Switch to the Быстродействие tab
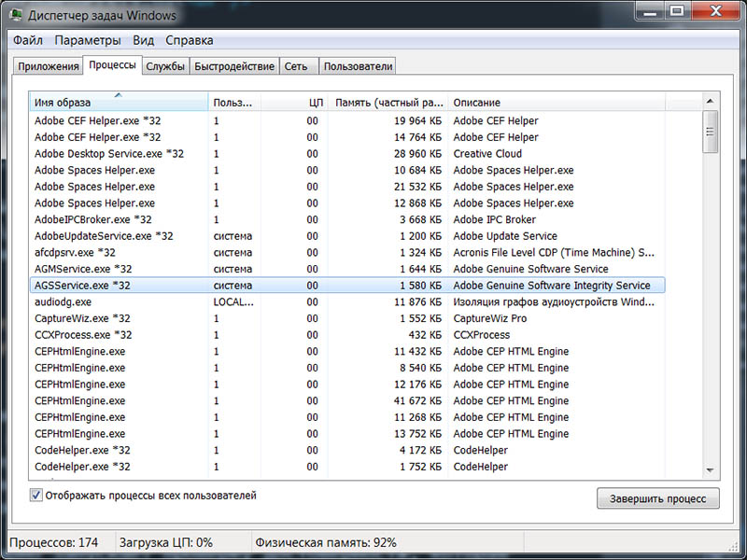Screen dimensions: 747x560 click(x=234, y=66)
